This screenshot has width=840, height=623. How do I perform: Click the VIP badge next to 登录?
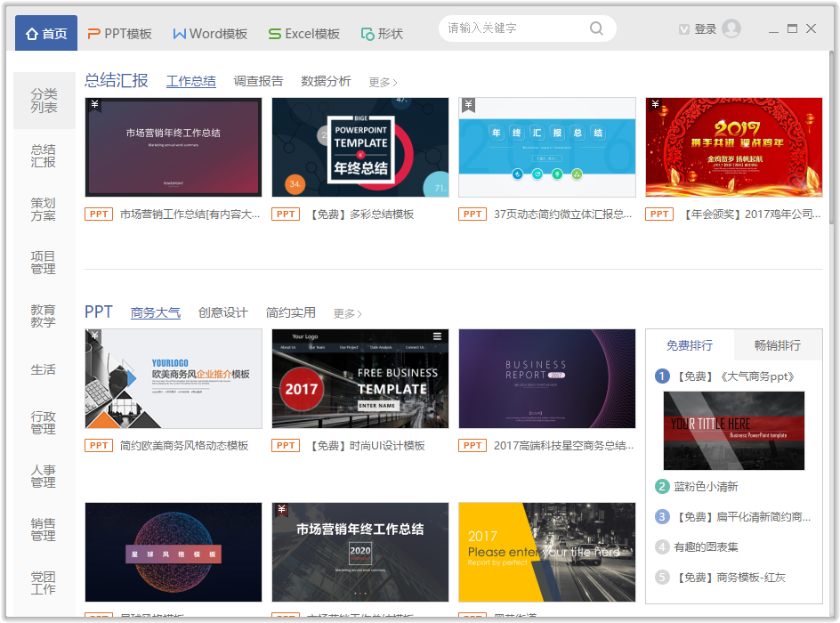[684, 29]
